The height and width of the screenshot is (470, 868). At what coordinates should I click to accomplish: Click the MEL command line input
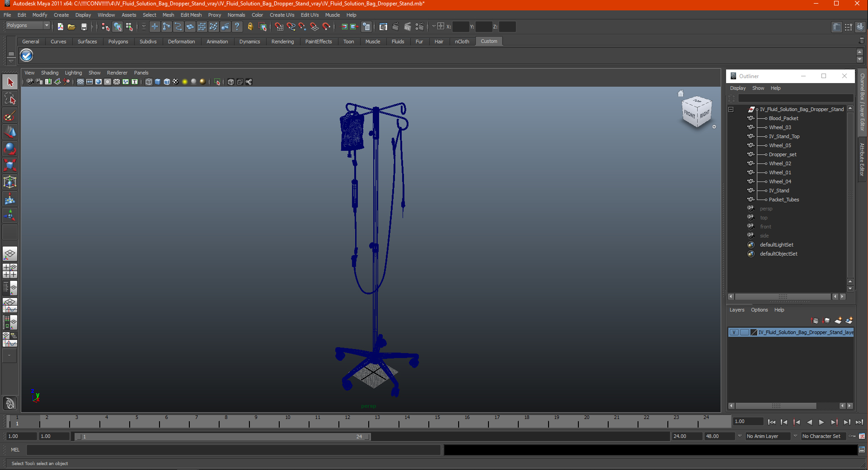pos(234,450)
